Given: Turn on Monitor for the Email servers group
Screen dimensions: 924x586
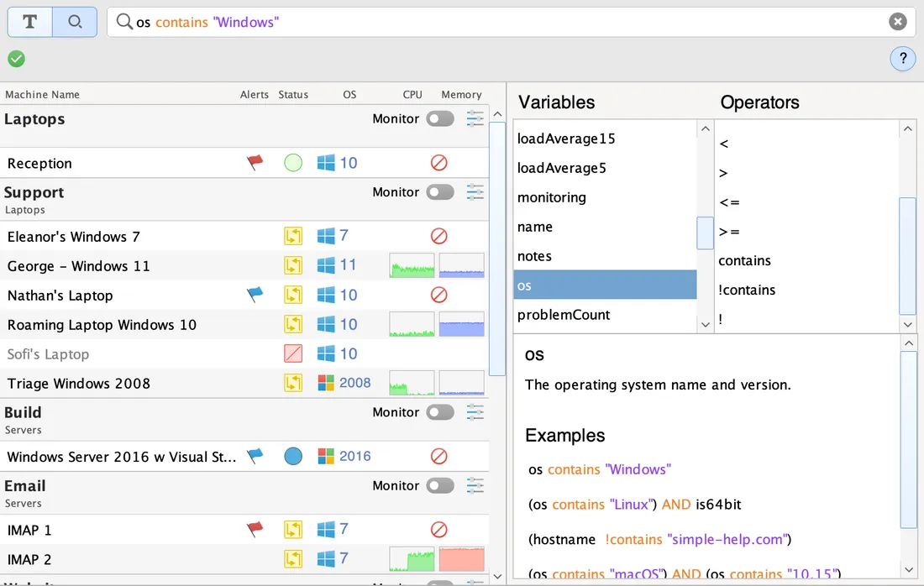Looking at the screenshot, I should pyautogui.click(x=439, y=485).
